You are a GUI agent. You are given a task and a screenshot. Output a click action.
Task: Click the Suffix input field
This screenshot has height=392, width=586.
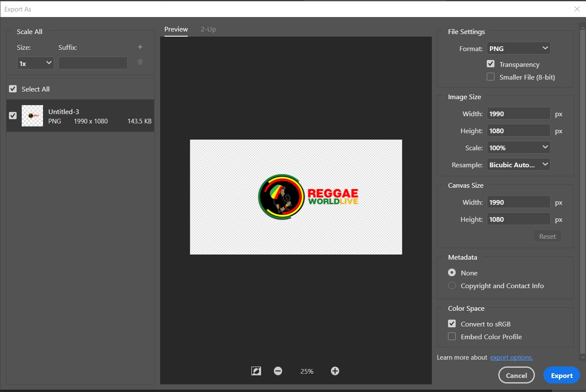click(x=93, y=63)
